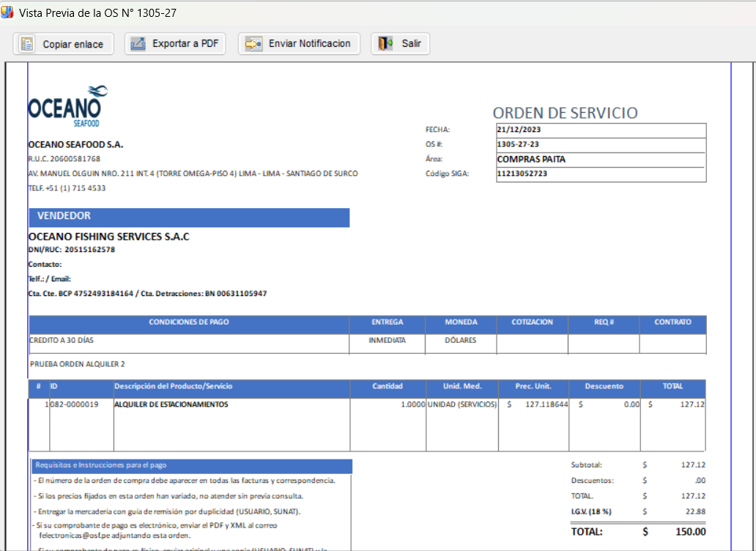756x551 pixels.
Task: Click the app icon in the title bar
Action: (x=7, y=12)
